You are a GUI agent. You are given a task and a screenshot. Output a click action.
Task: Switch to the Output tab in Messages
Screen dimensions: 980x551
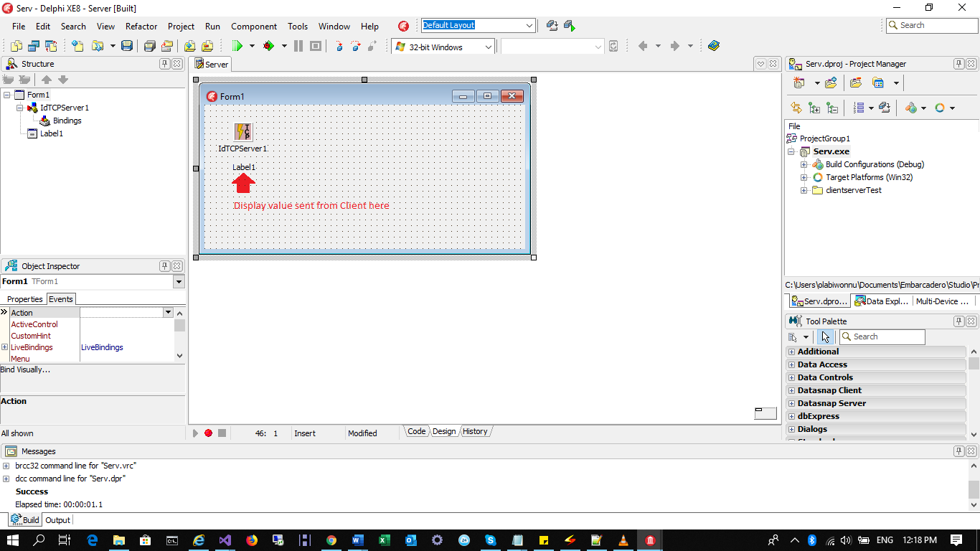point(58,520)
